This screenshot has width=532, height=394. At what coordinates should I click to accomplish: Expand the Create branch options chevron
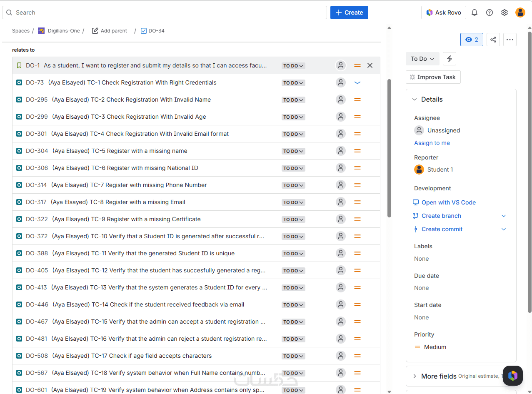504,216
